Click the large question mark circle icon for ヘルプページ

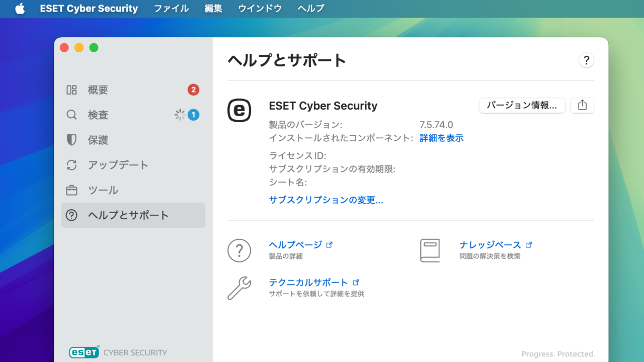pyautogui.click(x=239, y=250)
